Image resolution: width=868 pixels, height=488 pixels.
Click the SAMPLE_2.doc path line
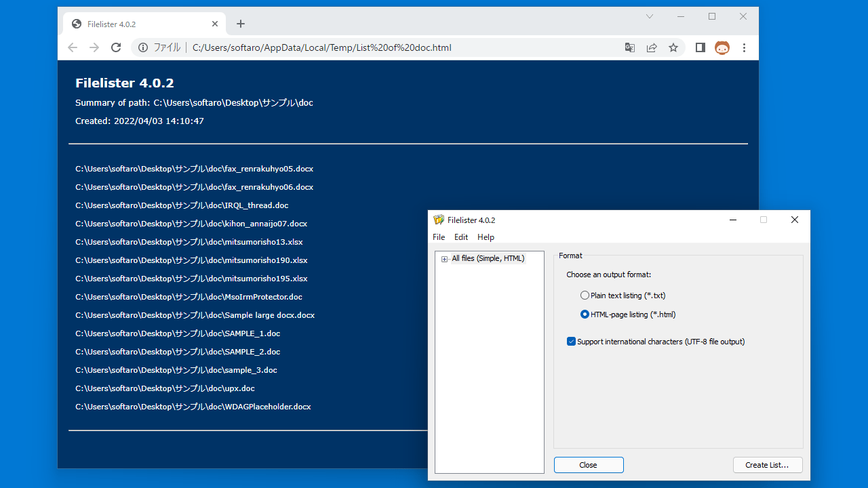pos(178,352)
